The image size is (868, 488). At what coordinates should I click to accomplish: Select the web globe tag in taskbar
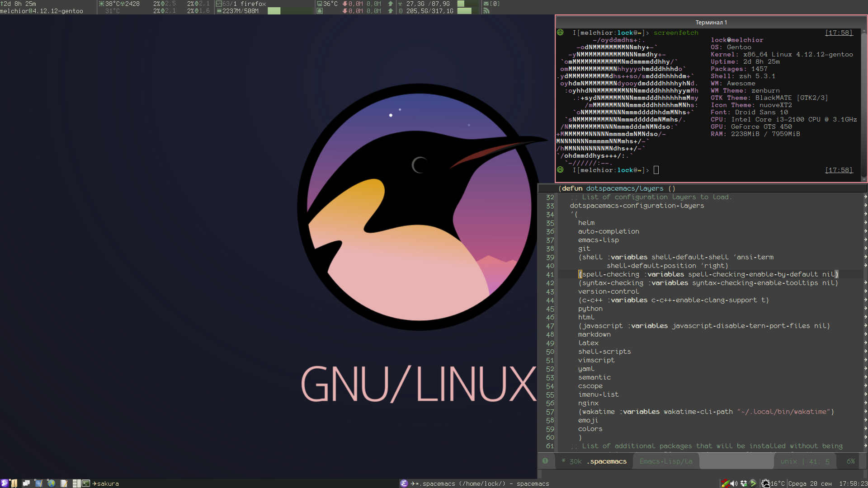[52, 483]
